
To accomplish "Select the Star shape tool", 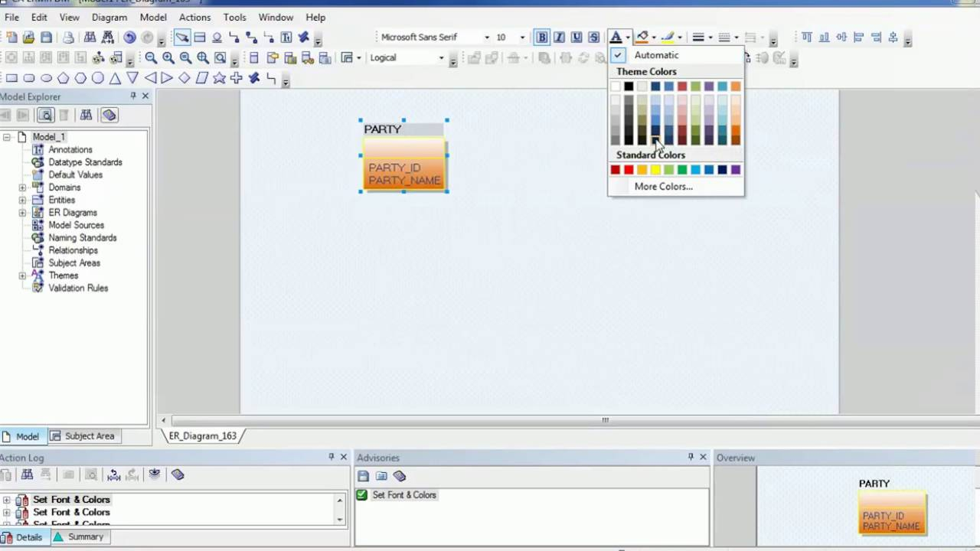I will click(x=220, y=77).
